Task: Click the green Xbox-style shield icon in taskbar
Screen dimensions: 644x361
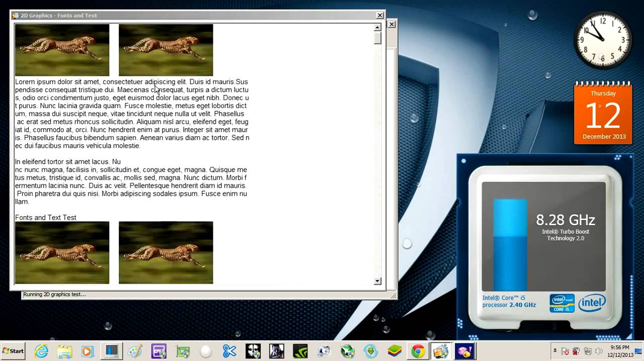Action: 348,351
